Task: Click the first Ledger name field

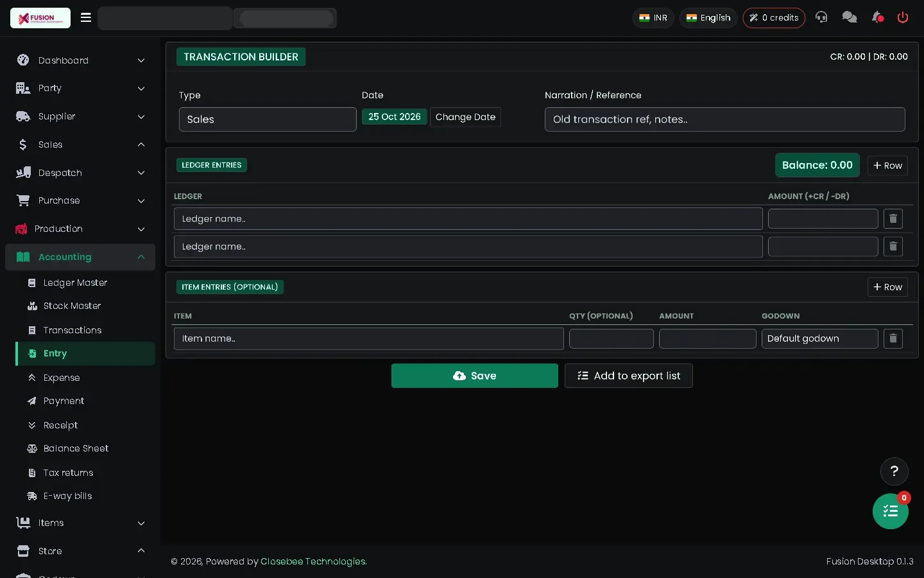Action: click(x=468, y=219)
